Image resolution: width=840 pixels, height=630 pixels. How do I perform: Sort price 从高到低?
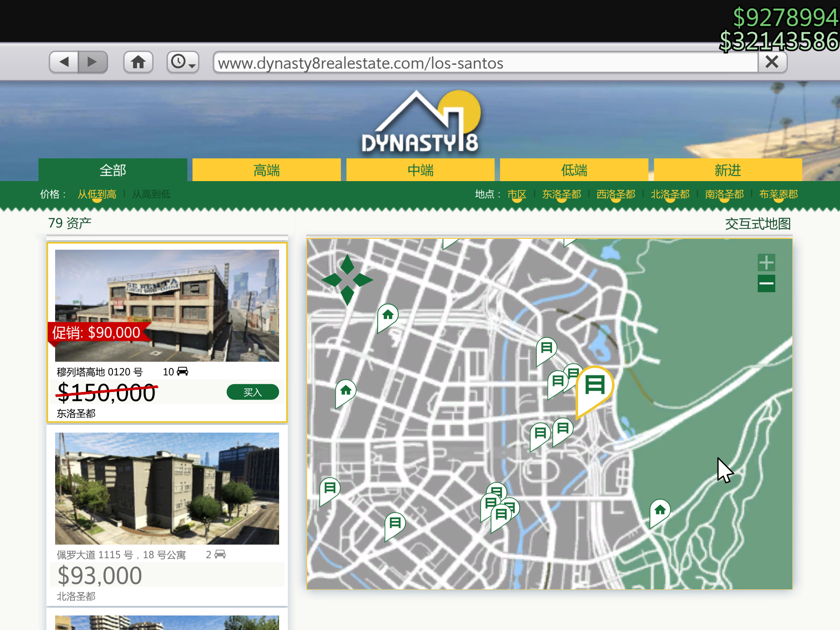pos(151,194)
